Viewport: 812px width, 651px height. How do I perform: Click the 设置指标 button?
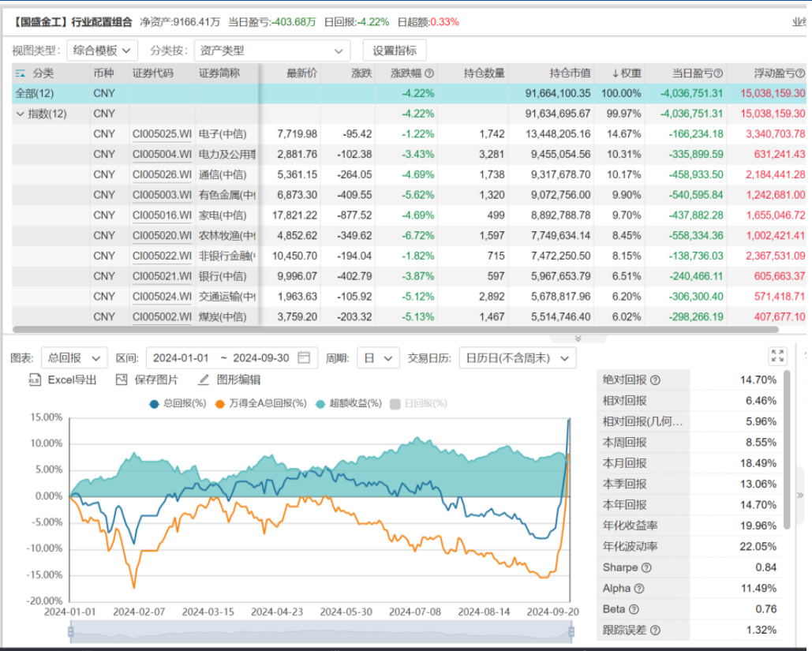tap(395, 51)
